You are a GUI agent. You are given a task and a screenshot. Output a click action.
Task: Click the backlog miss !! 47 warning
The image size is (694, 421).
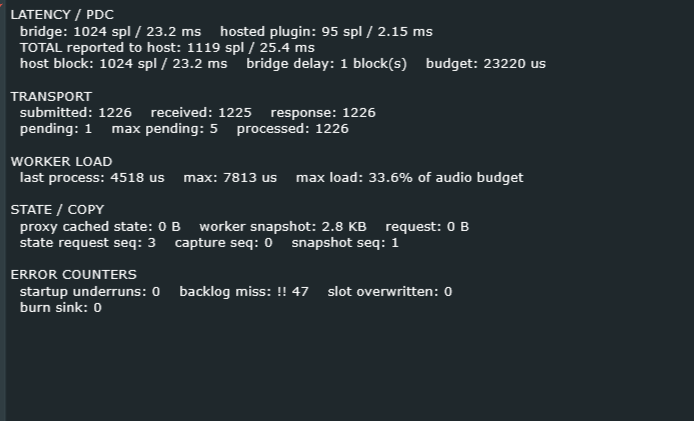pos(244,292)
